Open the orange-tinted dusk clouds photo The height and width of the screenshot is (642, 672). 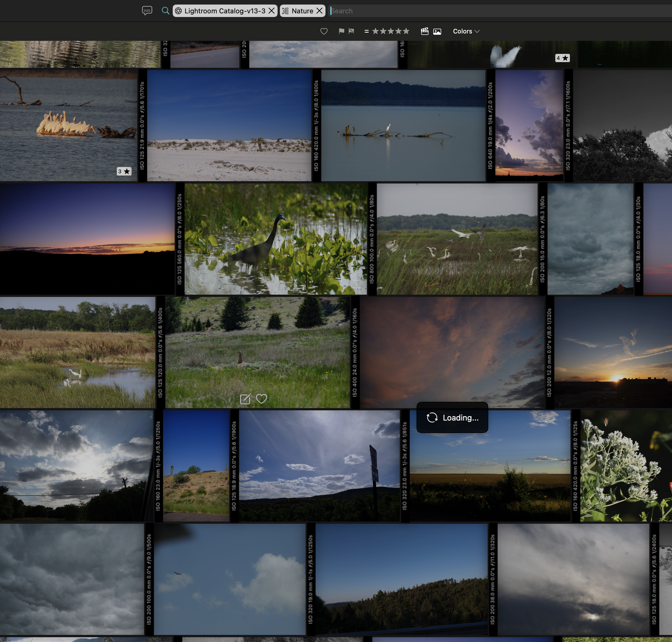pyautogui.click(x=452, y=352)
